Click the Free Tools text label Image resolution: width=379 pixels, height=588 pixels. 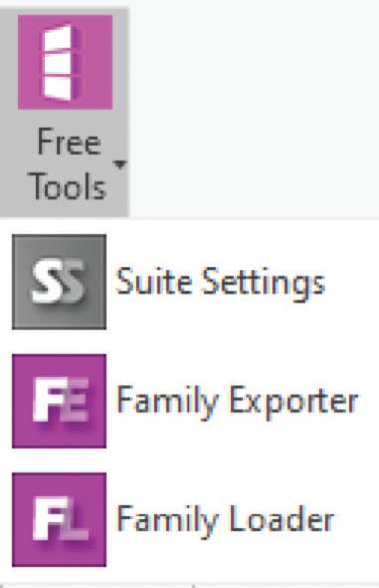[x=68, y=164]
